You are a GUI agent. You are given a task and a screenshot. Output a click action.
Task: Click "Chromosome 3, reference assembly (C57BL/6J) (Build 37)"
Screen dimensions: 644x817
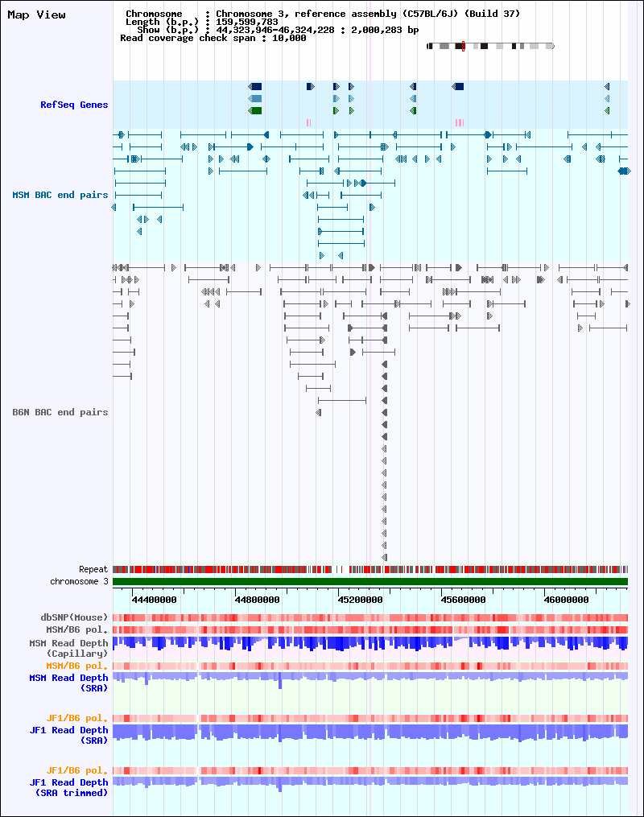point(368,14)
